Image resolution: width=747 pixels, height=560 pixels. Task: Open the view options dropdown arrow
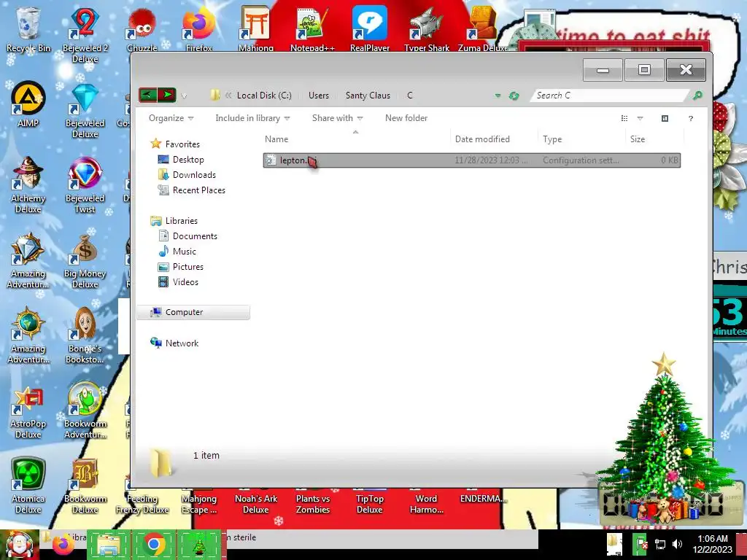(640, 118)
